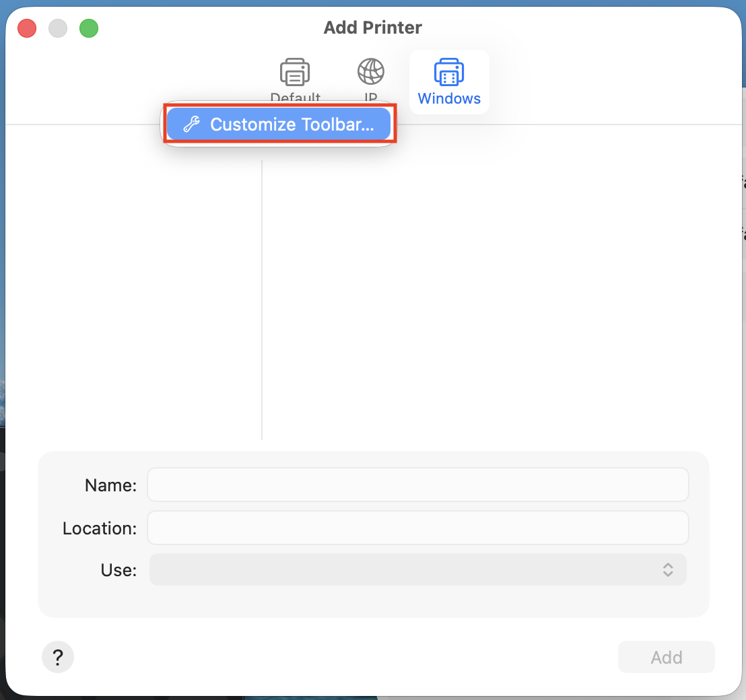Click the green zoom window button
Viewport: 746px width, 700px height.
[89, 28]
